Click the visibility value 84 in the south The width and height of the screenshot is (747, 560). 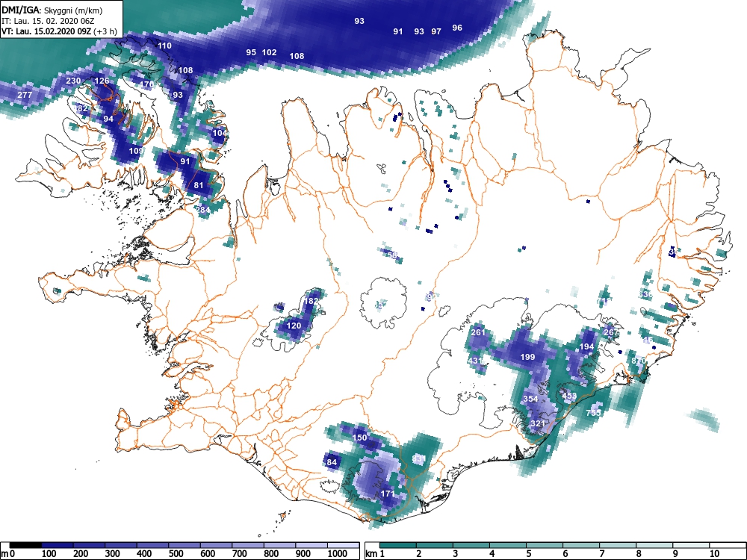[332, 462]
